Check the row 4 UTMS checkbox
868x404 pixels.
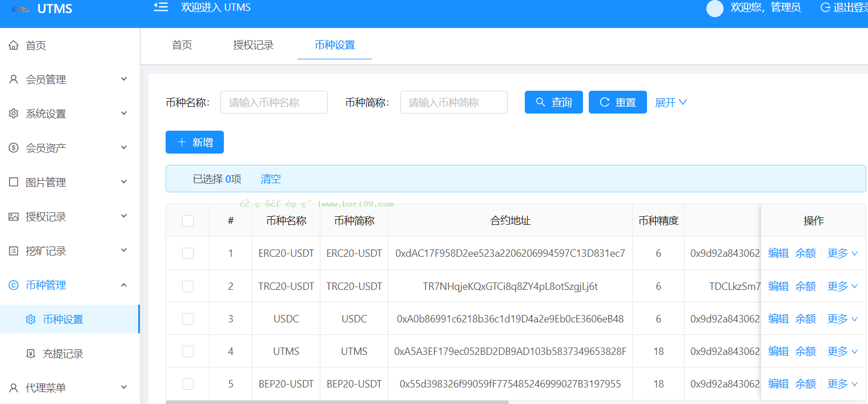188,351
